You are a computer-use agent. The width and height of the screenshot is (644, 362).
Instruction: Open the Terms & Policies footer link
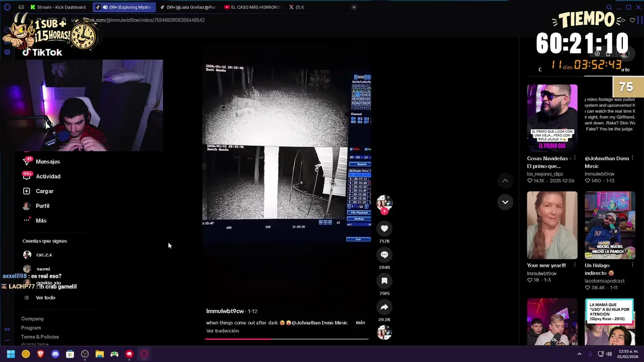coord(40,337)
